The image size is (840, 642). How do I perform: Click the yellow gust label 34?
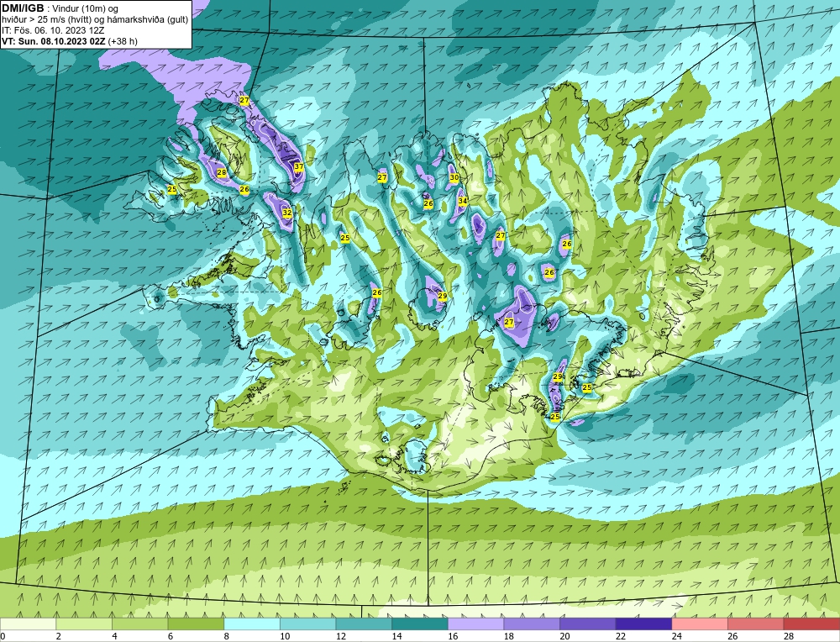pyautogui.click(x=463, y=201)
